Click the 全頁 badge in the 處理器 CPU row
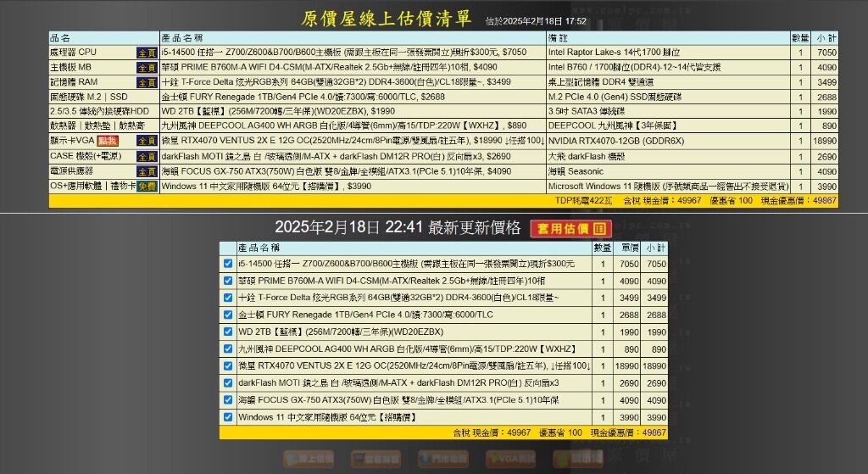The height and width of the screenshot is (474, 868). click(x=147, y=53)
